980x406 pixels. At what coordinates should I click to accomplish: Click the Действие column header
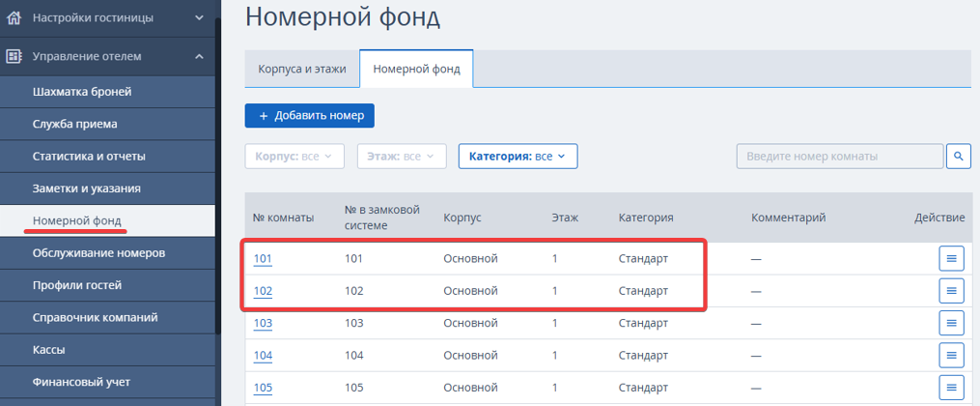tap(939, 217)
